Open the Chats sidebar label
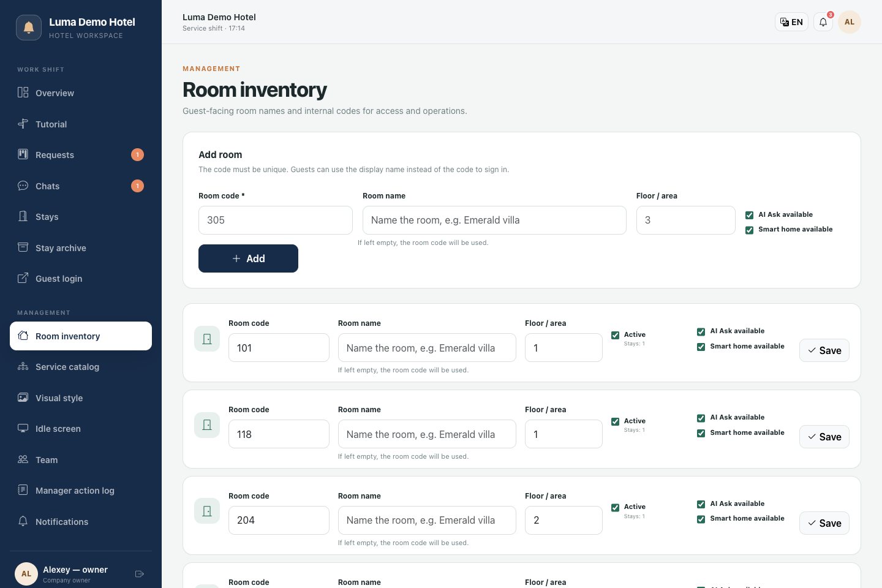 point(47,186)
